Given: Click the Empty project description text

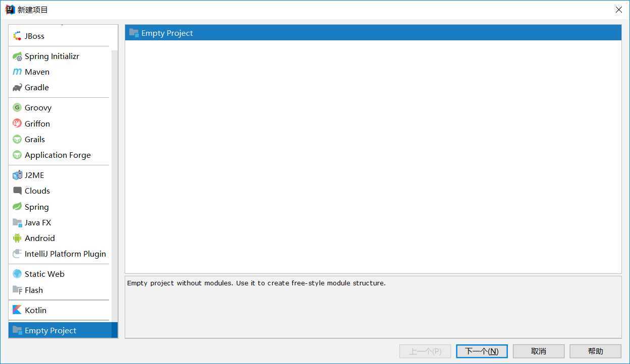Looking at the screenshot, I should [x=256, y=283].
